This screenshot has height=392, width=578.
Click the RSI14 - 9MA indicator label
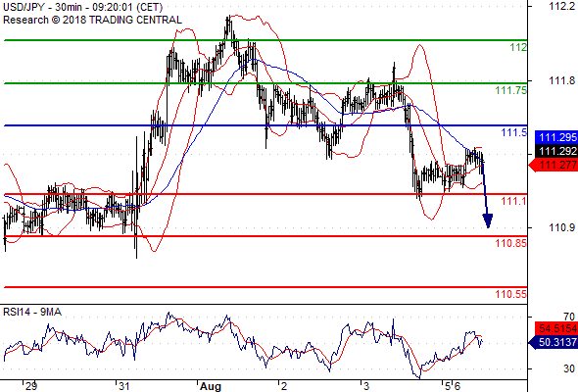click(x=32, y=312)
